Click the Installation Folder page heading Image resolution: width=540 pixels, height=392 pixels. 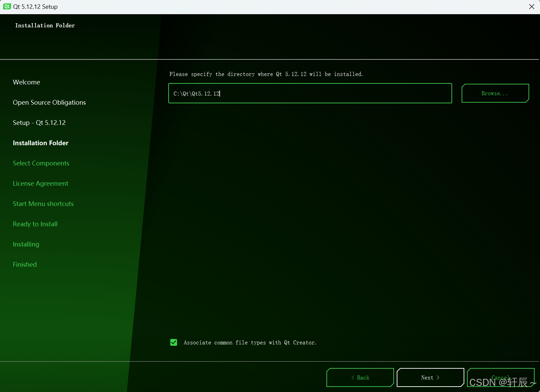45,25
